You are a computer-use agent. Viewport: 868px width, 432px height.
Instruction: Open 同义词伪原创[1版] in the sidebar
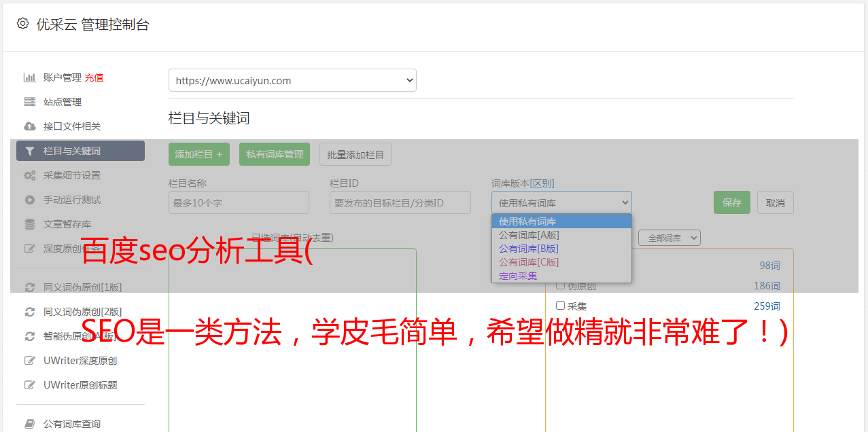(x=82, y=287)
